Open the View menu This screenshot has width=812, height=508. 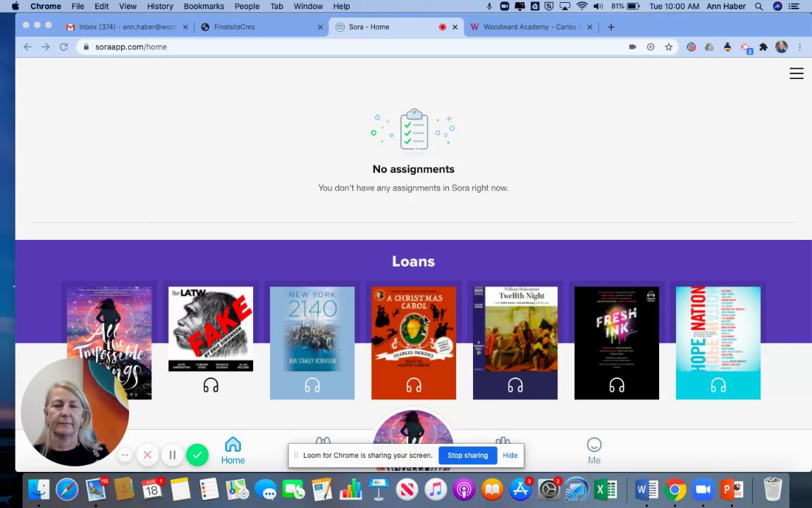point(128,6)
